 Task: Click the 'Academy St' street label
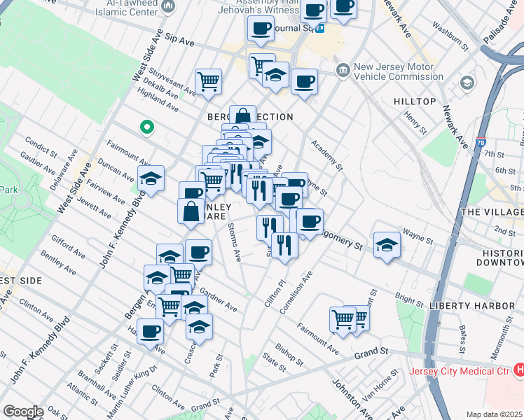click(327, 155)
